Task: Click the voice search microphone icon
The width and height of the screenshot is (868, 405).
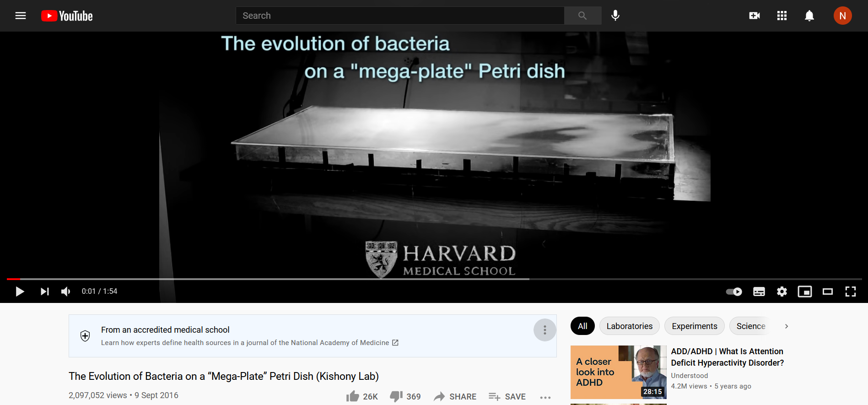Action: [615, 16]
